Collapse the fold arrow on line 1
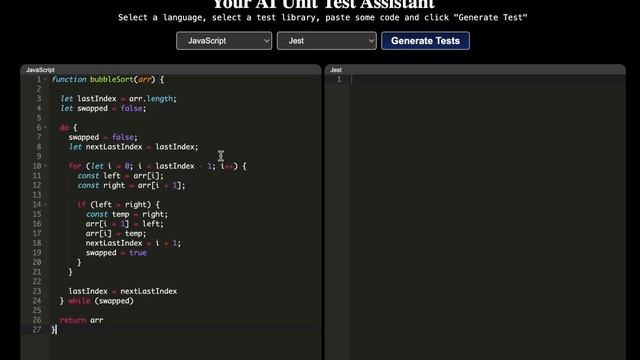Screen dimensions: 640x360 45,80
